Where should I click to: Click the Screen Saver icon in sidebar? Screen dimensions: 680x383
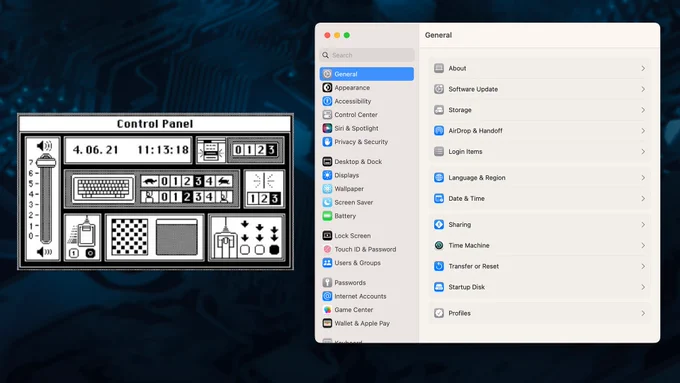pyautogui.click(x=327, y=202)
